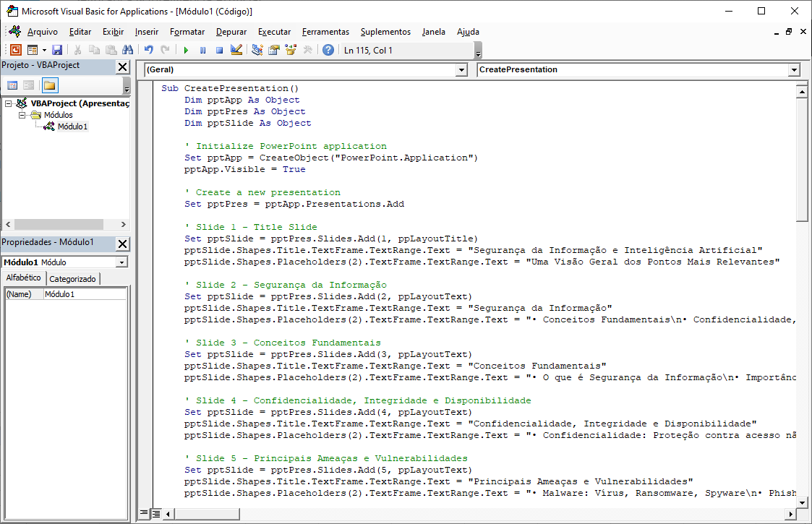Open the Ajuda menu
This screenshot has height=524, width=812.
coord(468,32)
